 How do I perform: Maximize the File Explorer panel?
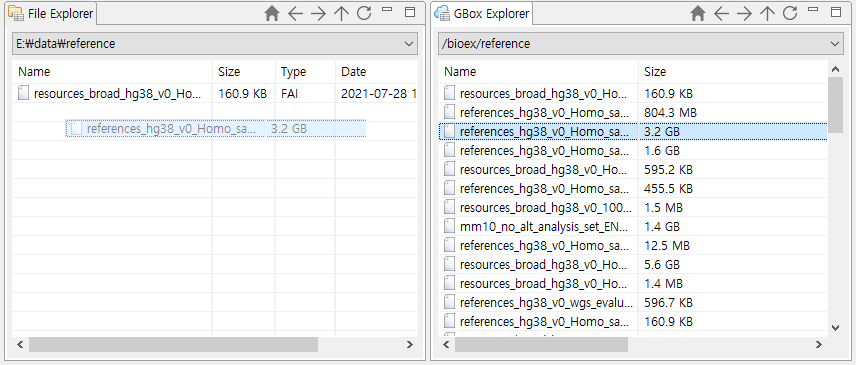pos(409,12)
